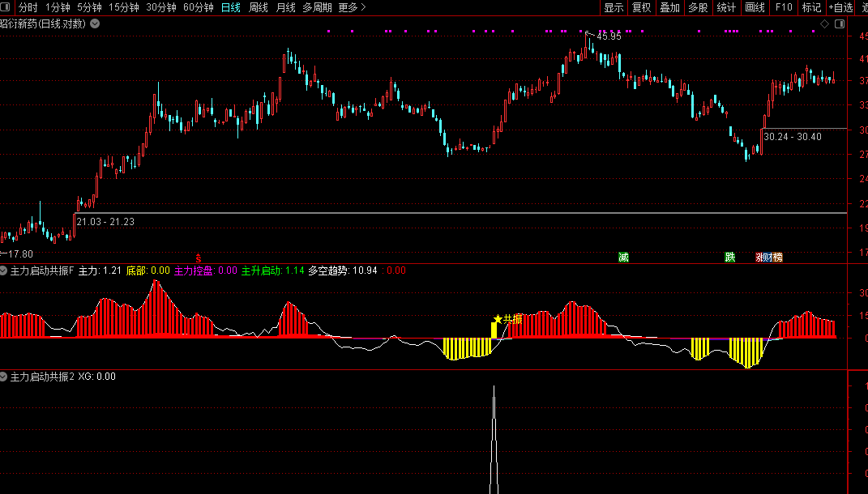This screenshot has width=868, height=494.
Task: Expand the 更多 periods menu
Action: pos(352,7)
